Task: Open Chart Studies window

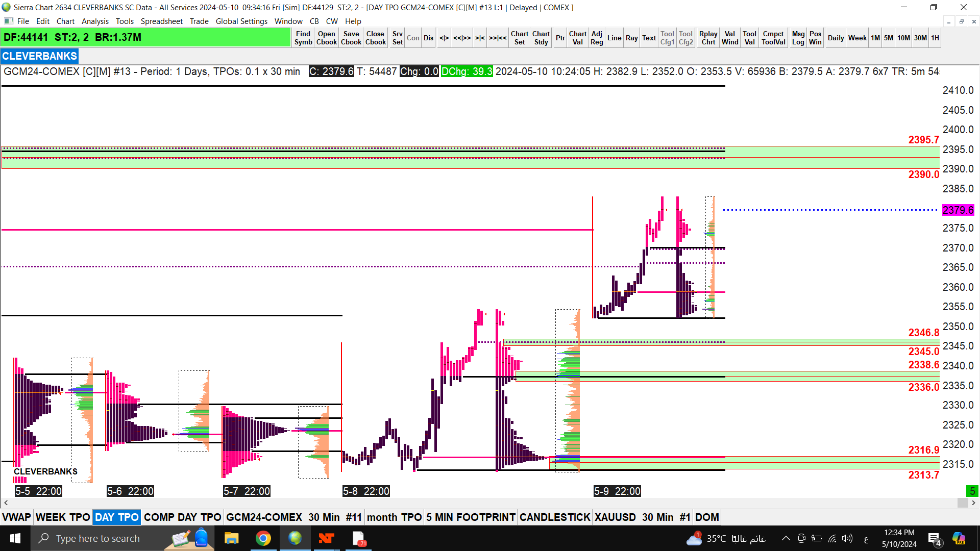Action: (541, 38)
